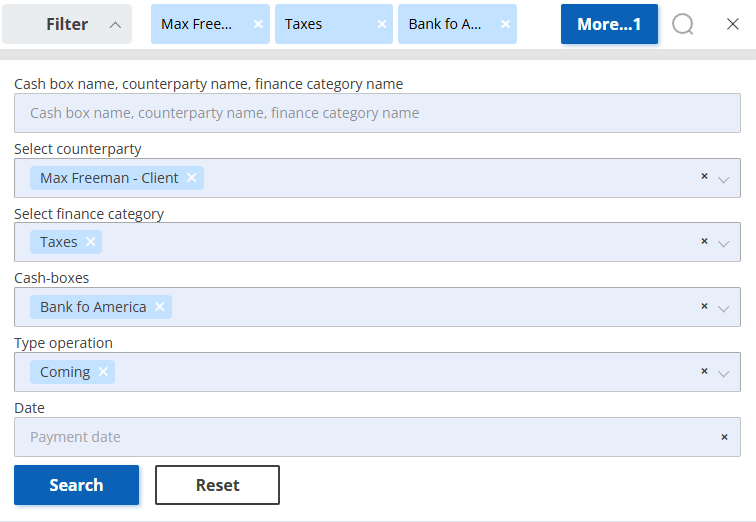
Task: Clear the Payment date field
Action: point(724,437)
